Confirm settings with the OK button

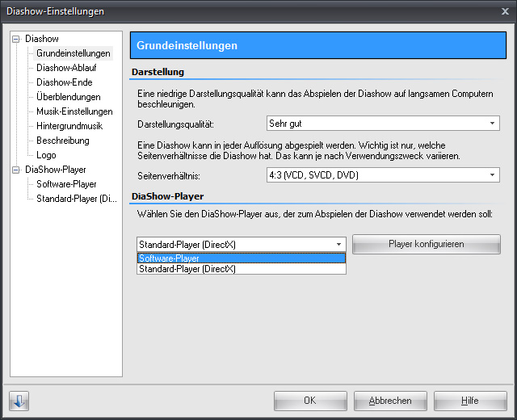click(309, 401)
